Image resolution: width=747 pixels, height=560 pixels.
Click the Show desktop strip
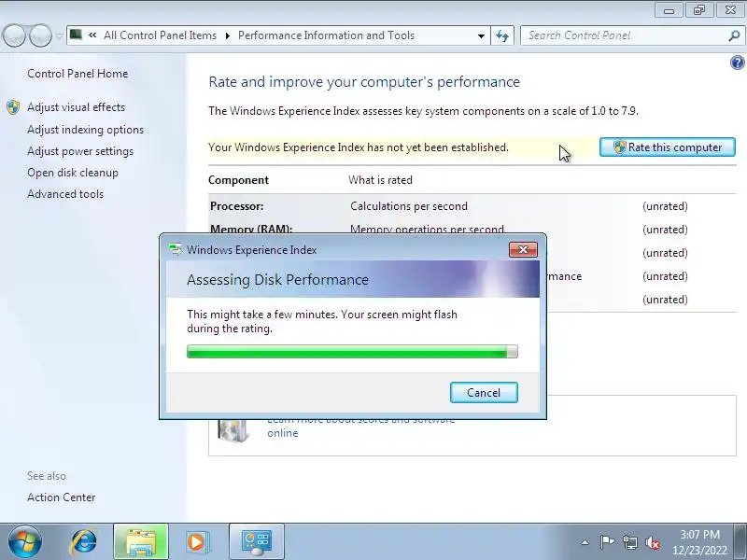click(x=740, y=541)
